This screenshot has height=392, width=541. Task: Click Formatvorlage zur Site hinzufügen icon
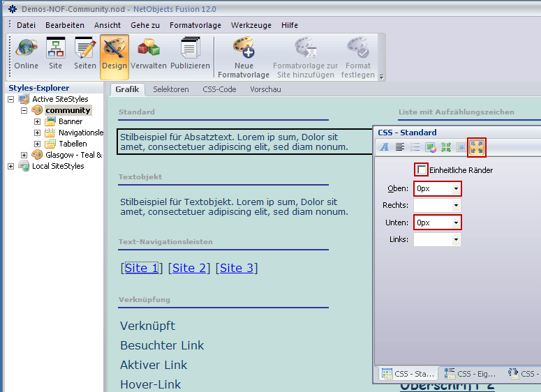pyautogui.click(x=305, y=47)
